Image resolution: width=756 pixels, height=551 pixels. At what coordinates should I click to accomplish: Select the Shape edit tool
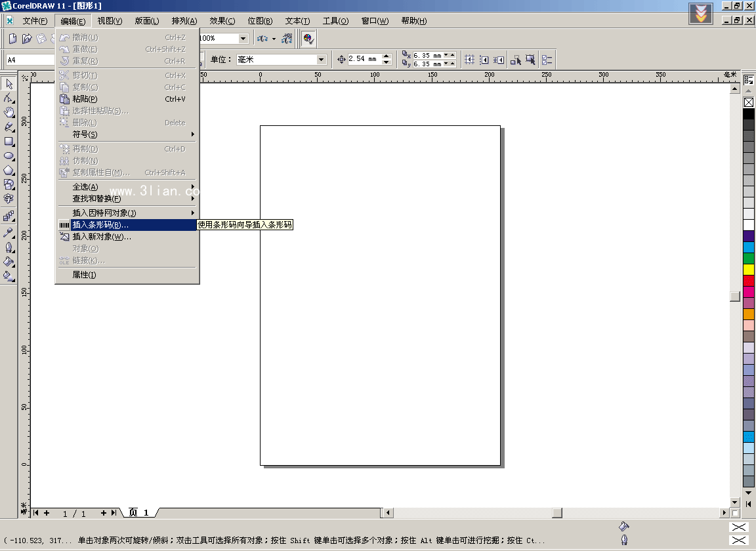click(9, 98)
